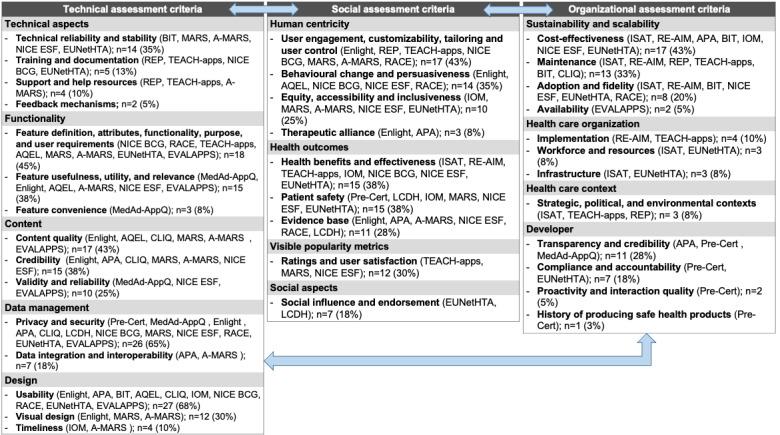The width and height of the screenshot is (780, 435).
Task: Click the 'Social assessment criteria' header
Action: point(393,9)
